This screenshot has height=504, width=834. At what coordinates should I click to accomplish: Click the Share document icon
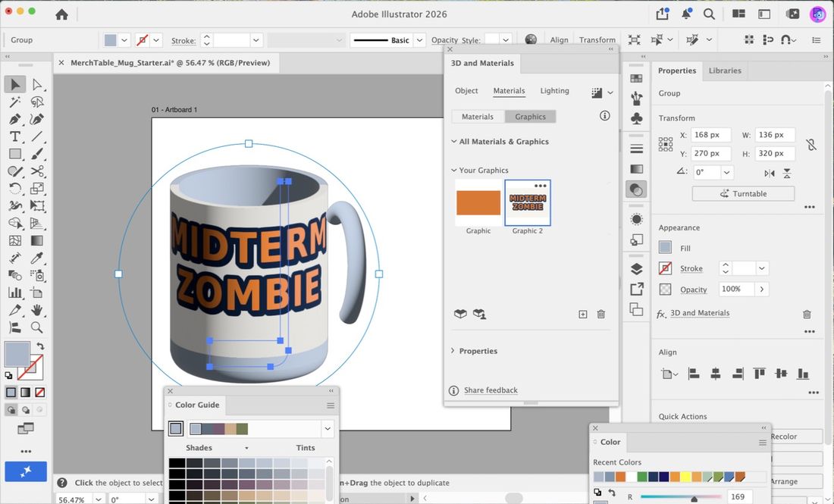[663, 14]
